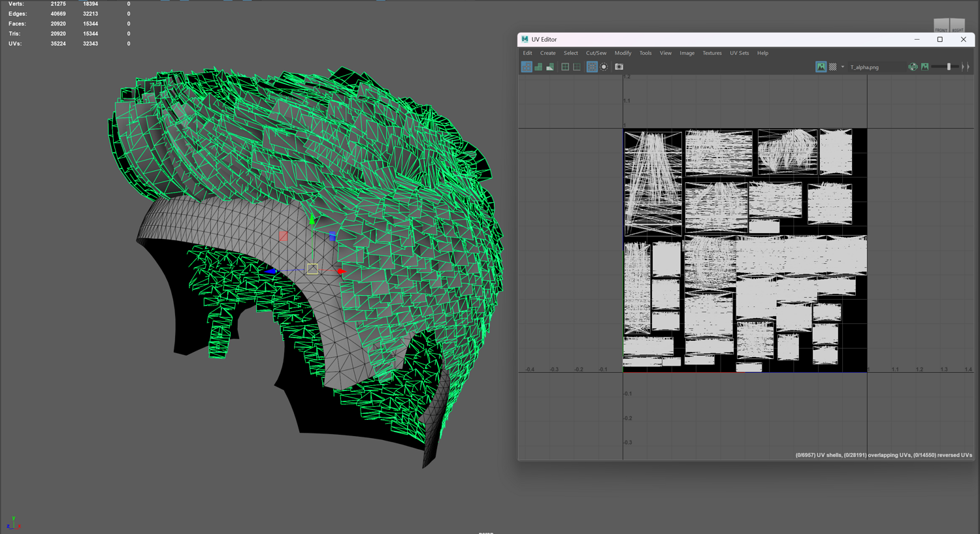Toggle texture image display icon
Image resolution: width=980 pixels, height=534 pixels.
821,67
